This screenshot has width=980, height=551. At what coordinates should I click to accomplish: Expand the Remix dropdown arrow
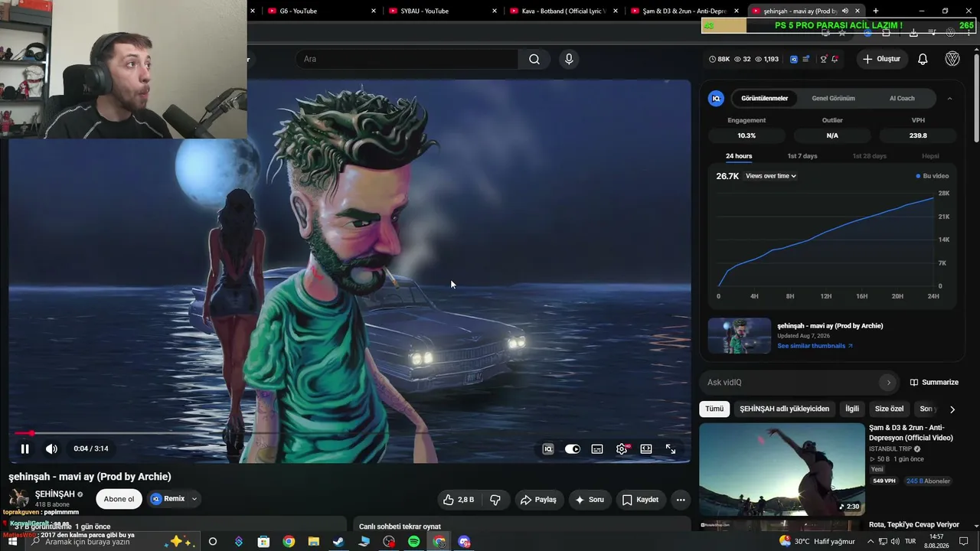click(194, 499)
